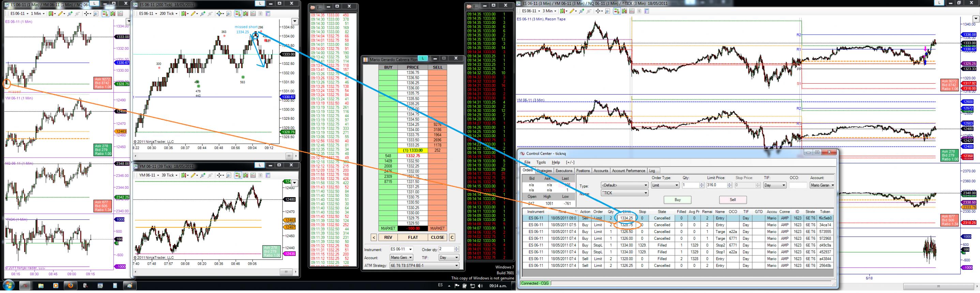Click Limit Price input field
This screenshot has width=980, height=293.
(x=717, y=185)
